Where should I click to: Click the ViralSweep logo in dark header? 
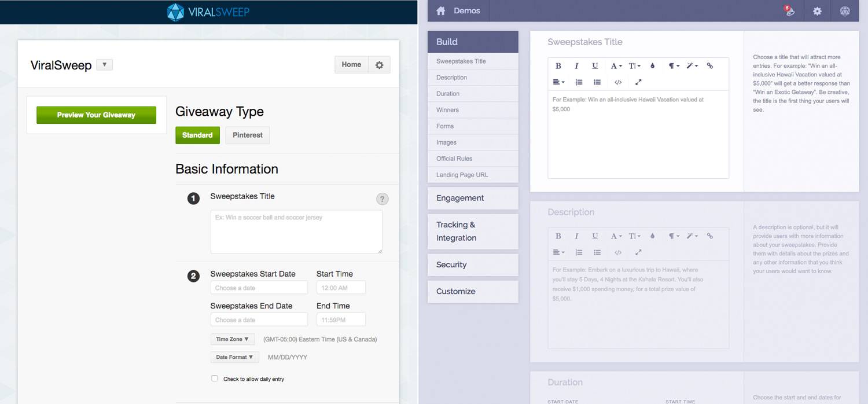point(208,12)
